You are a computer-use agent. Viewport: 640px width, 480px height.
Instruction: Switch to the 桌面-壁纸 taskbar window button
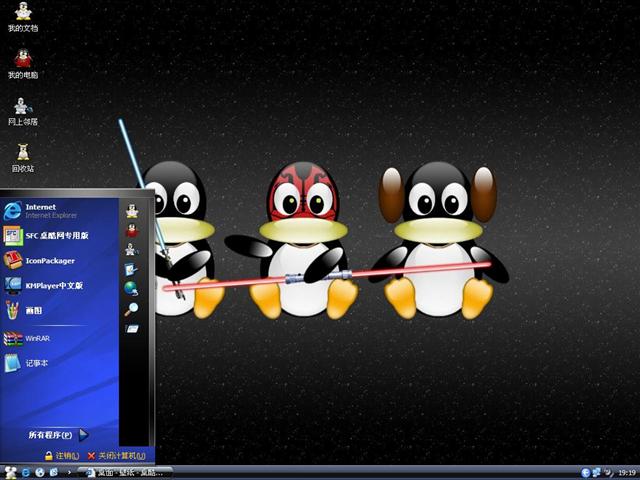point(125,473)
